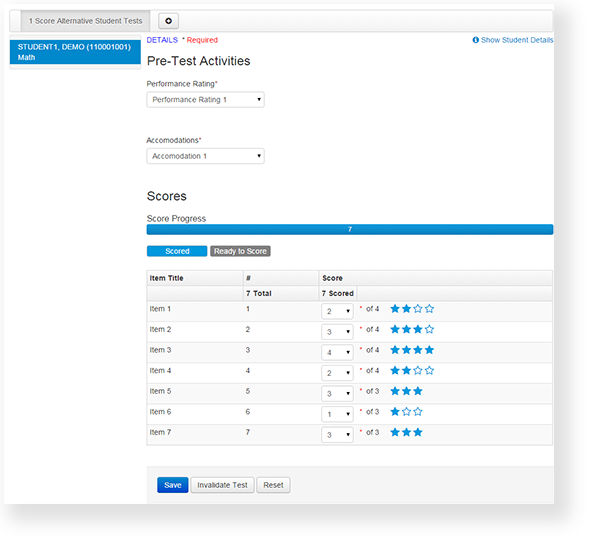
Task: Click the second star in Item 3 row
Action: (407, 350)
